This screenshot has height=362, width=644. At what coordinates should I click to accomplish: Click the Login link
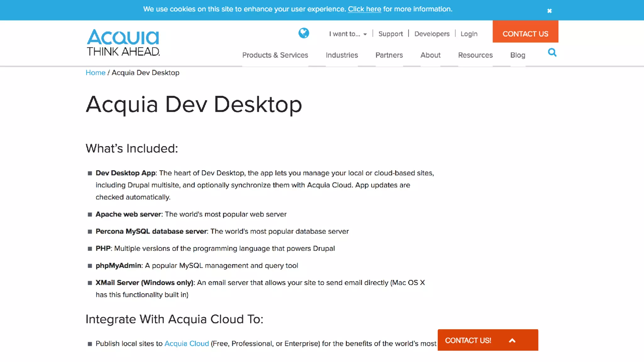469,34
